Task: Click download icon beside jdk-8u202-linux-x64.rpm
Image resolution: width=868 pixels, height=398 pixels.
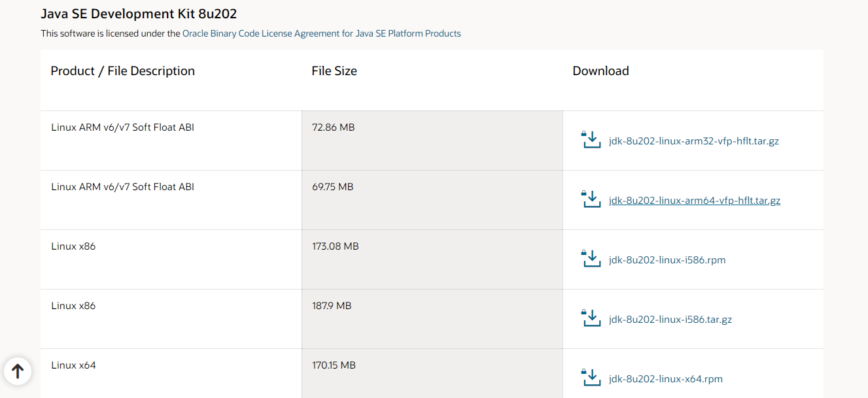Action: point(591,378)
